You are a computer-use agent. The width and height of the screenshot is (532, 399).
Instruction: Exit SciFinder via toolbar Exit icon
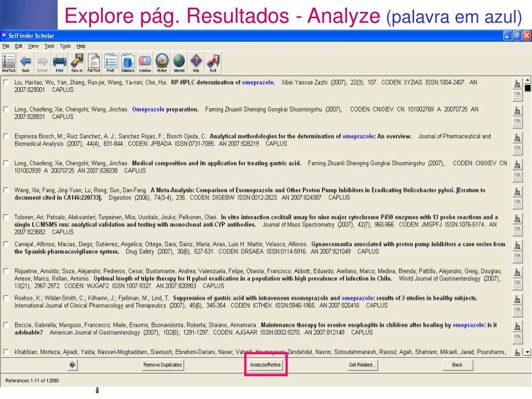tap(213, 63)
